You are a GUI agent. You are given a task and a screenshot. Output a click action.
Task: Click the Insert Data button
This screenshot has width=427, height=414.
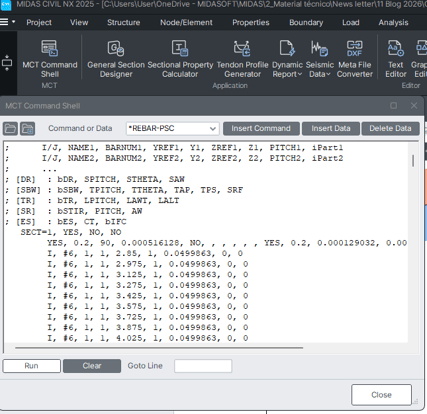tap(331, 128)
